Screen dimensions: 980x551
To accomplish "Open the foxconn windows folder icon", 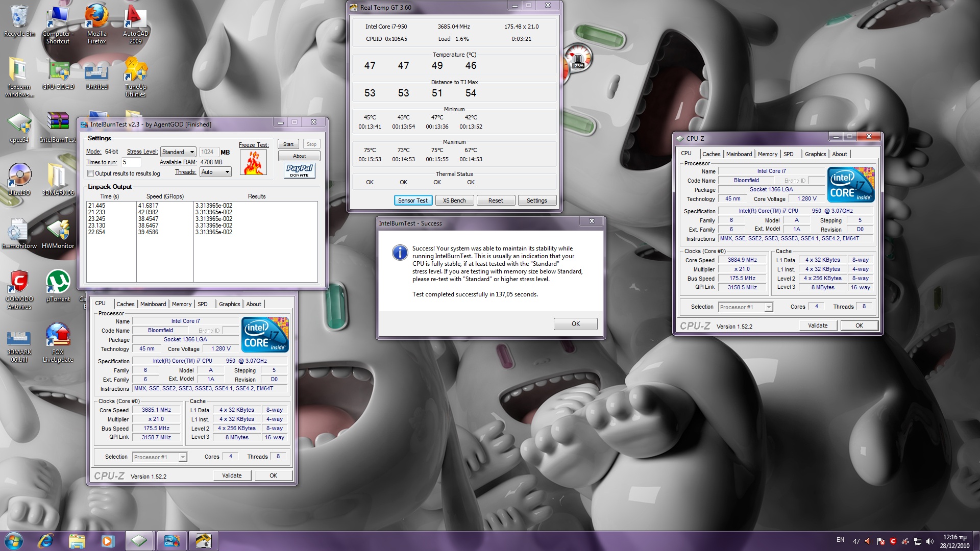I will (19, 77).
